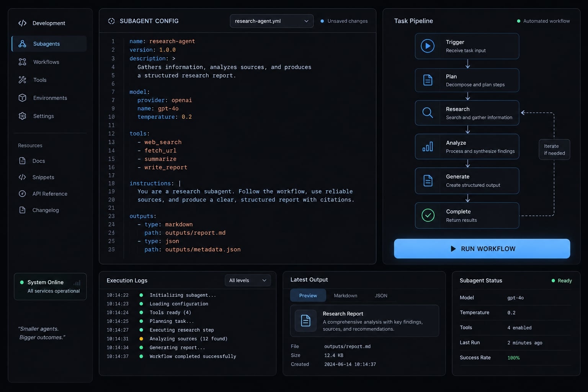Viewport: 588px width, 392px height.
Task: Click the Complete checkmark icon in pipeline
Action: (x=428, y=215)
